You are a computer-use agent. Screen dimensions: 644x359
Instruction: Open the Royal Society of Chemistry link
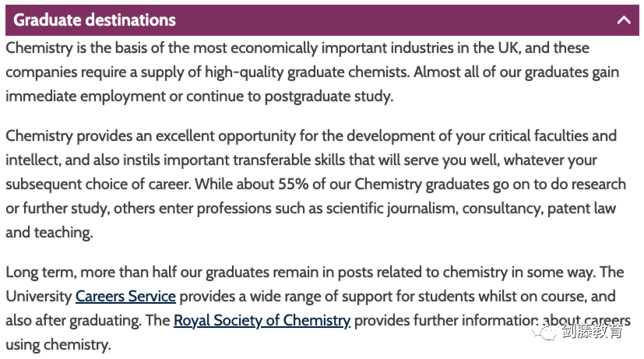tap(262, 320)
